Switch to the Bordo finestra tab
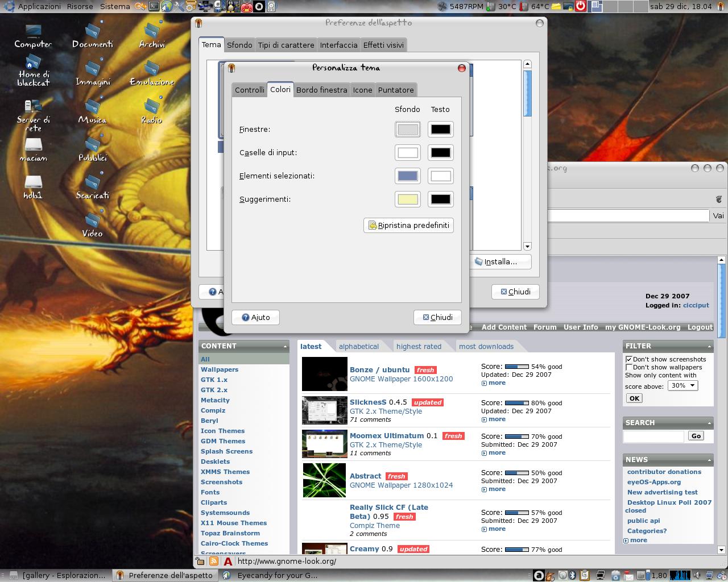 coord(321,90)
